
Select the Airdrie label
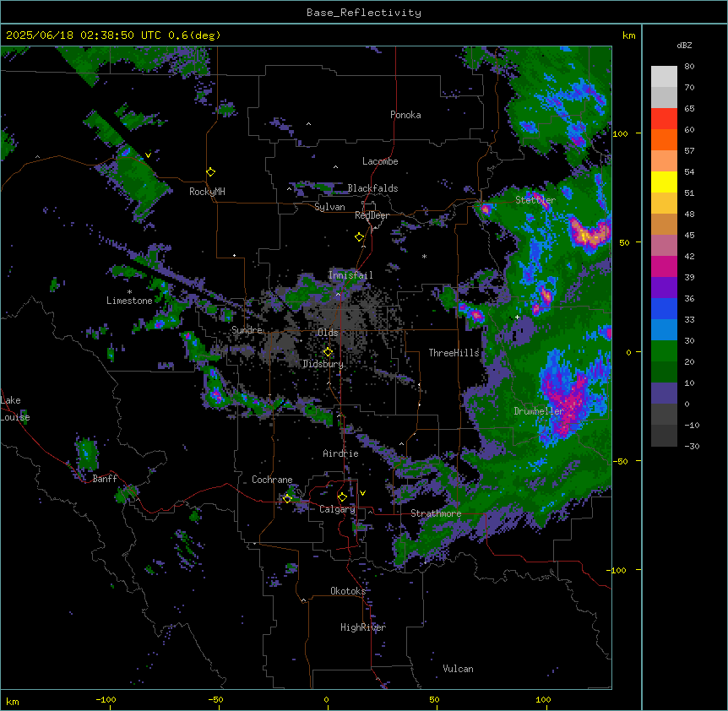pyautogui.click(x=341, y=453)
